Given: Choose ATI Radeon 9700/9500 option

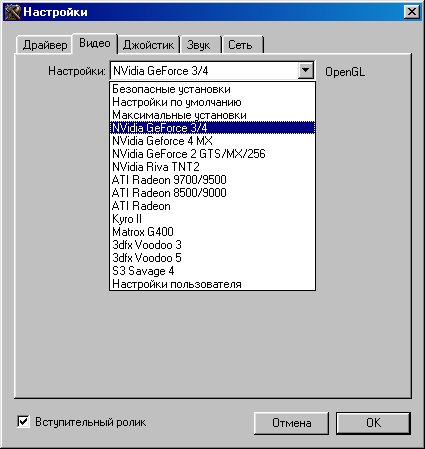Looking at the screenshot, I should coord(212,180).
